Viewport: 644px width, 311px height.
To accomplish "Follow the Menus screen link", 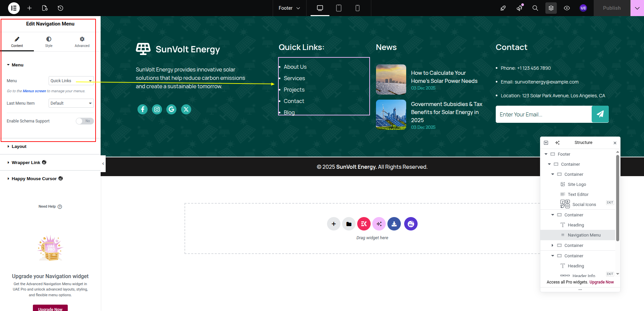I will pyautogui.click(x=34, y=91).
